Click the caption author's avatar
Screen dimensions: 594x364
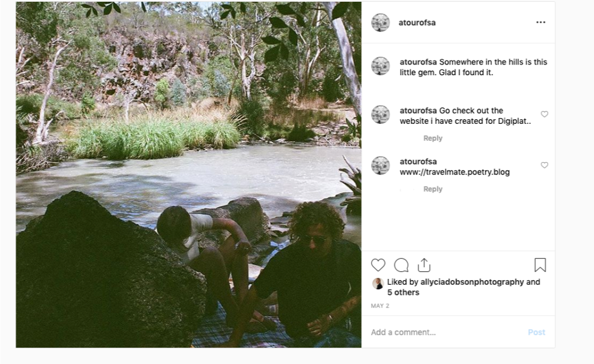380,66
